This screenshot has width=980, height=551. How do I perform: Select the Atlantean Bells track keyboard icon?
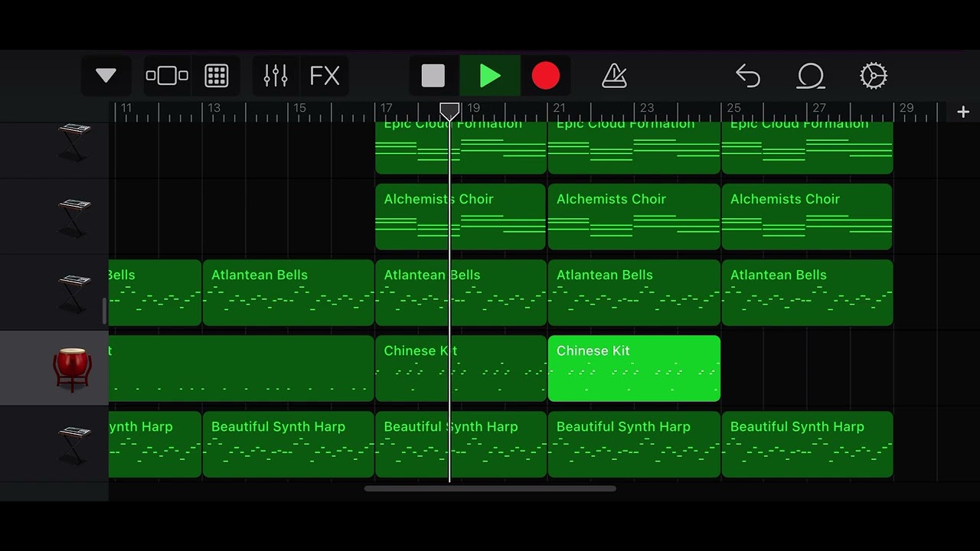pos(74,293)
